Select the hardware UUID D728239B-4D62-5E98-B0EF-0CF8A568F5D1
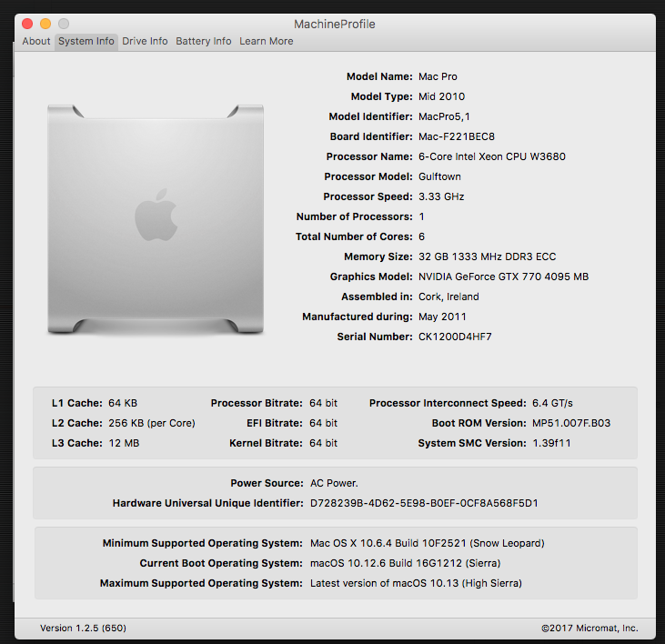665x644 pixels. click(x=424, y=503)
